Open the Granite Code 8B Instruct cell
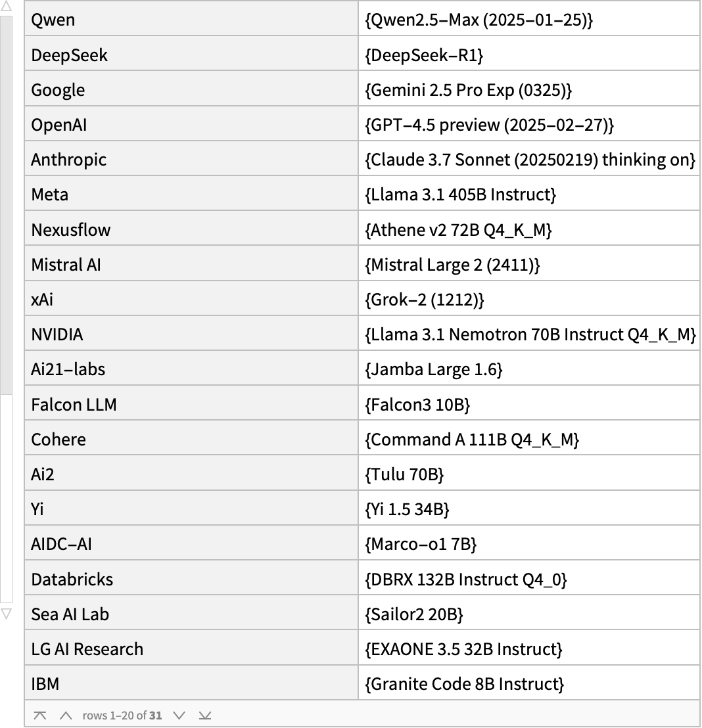This screenshot has width=702, height=728. click(464, 684)
